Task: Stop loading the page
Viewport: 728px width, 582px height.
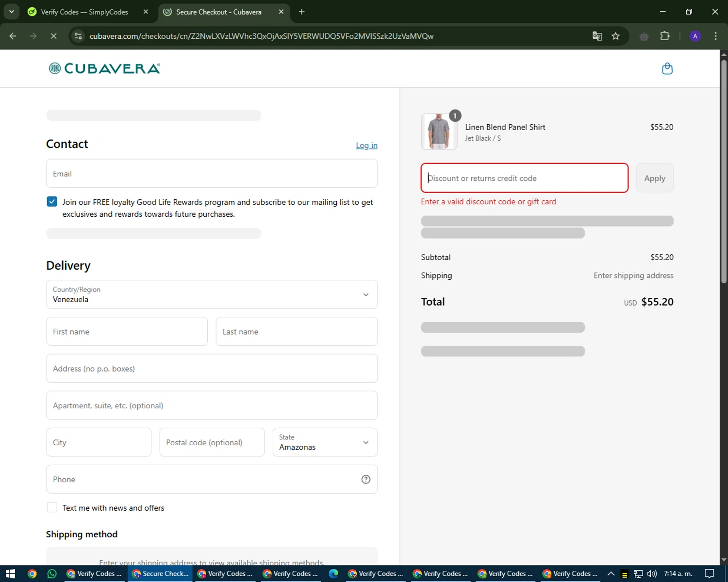Action: click(x=53, y=36)
